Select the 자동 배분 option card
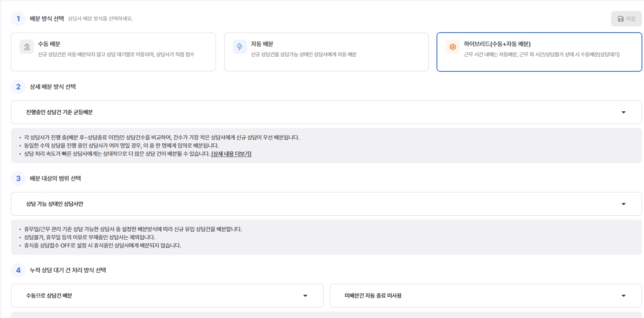644x318 pixels. click(x=326, y=52)
